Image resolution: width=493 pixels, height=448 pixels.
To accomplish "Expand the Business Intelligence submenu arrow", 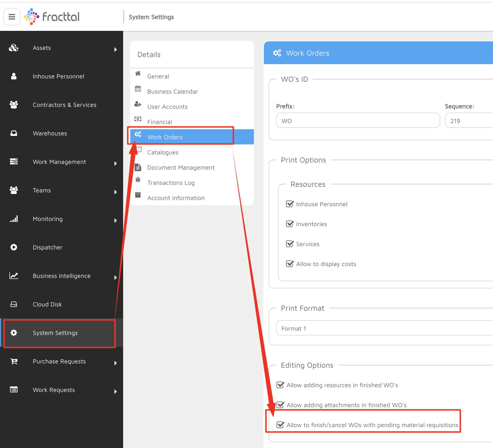I will pos(116,278).
